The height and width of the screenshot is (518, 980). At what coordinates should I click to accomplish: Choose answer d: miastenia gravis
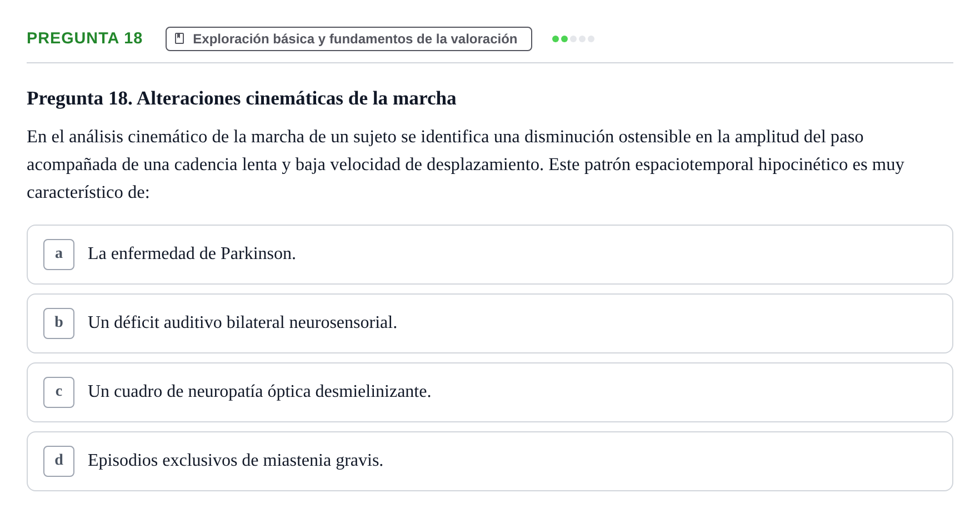click(489, 461)
